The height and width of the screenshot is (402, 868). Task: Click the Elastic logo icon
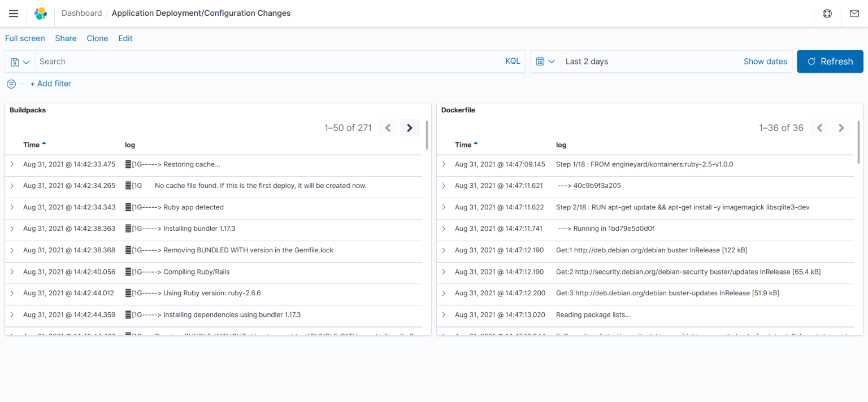point(41,14)
